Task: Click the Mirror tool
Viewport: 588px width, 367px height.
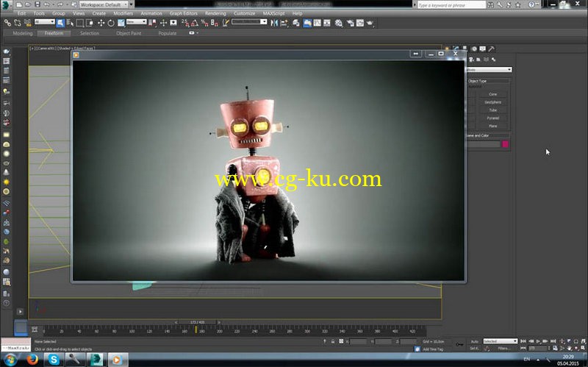Action: point(274,23)
